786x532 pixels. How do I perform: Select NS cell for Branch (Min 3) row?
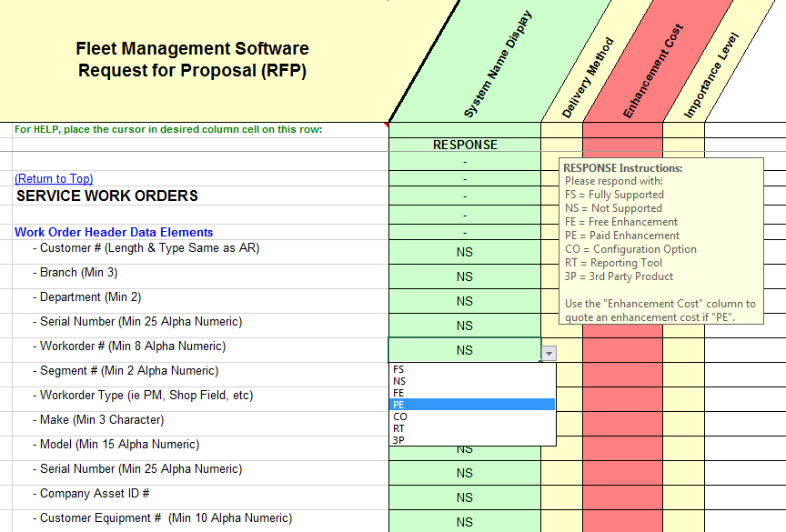click(465, 276)
